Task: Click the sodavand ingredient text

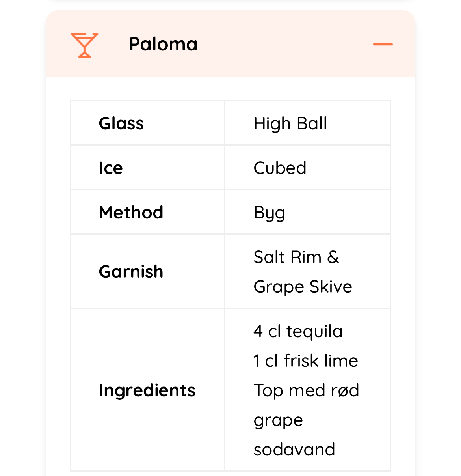Action: click(294, 450)
